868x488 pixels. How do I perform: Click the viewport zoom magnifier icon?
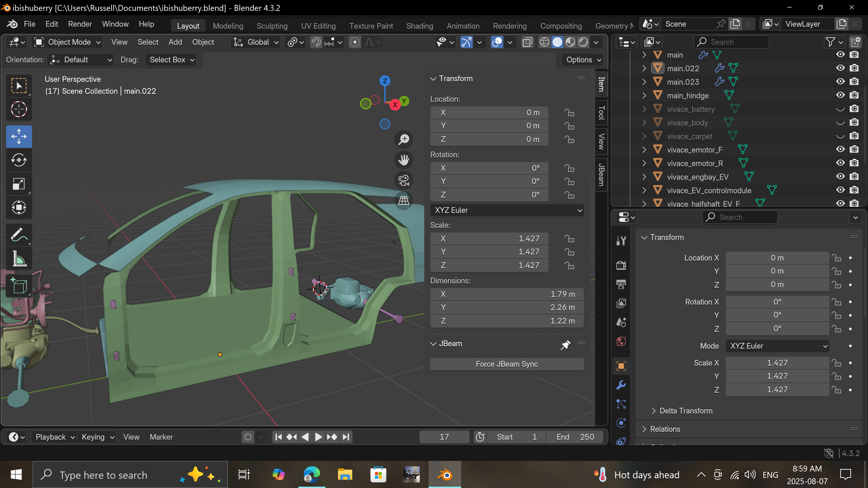(x=404, y=139)
